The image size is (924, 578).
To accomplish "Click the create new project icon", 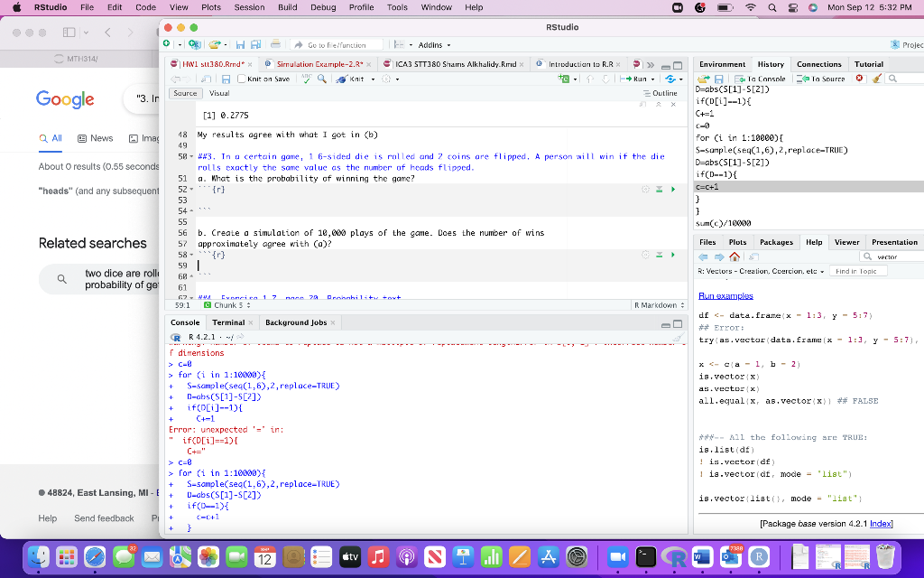I will [x=194, y=44].
